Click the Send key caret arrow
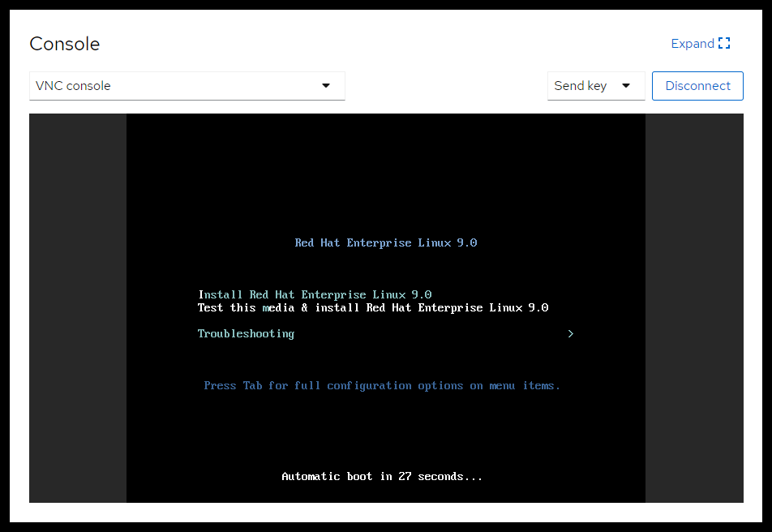Screen dimensions: 772x532 [x=625, y=86]
